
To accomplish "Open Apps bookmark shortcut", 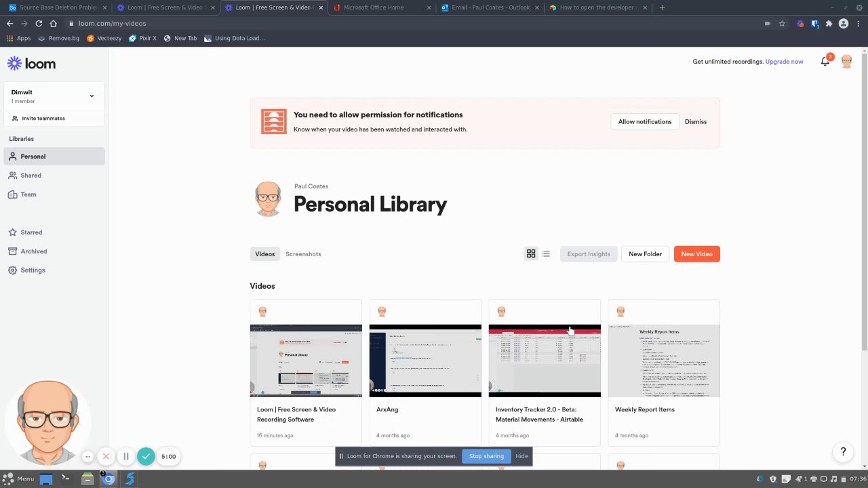I will click(x=18, y=38).
